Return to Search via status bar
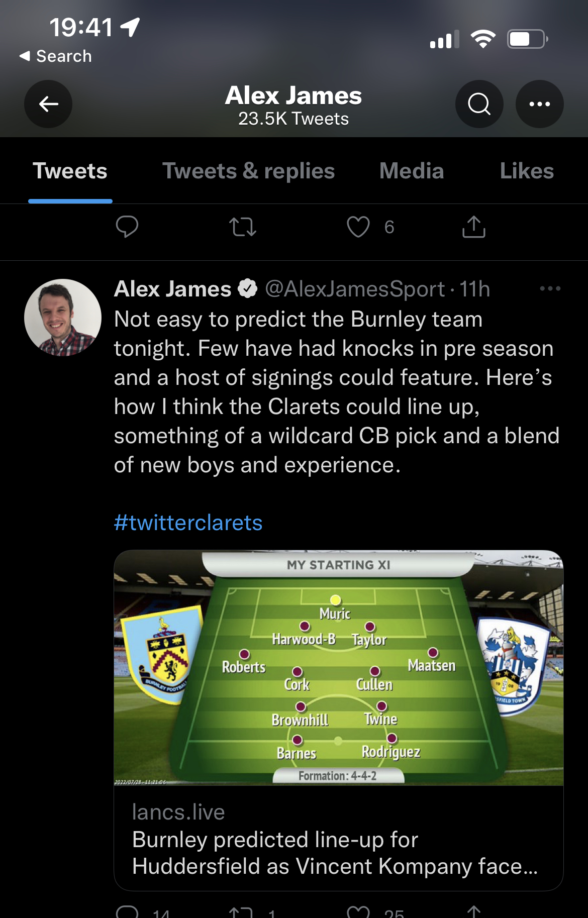 [55, 56]
